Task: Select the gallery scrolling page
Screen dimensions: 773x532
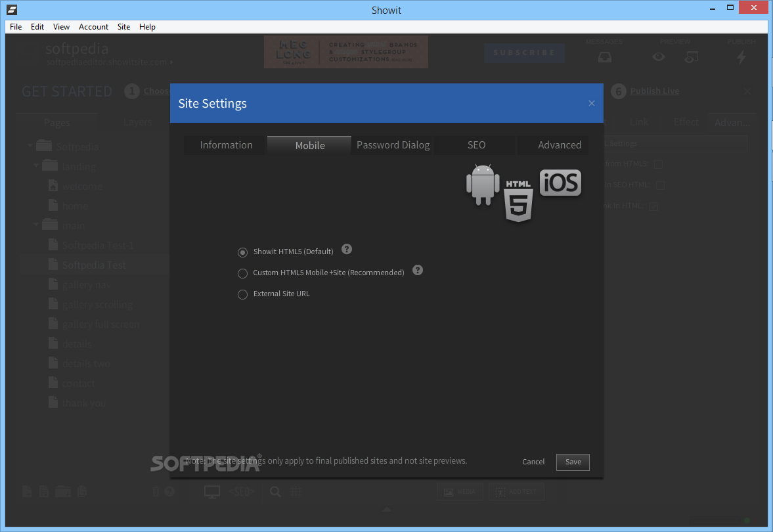Action: 98,304
